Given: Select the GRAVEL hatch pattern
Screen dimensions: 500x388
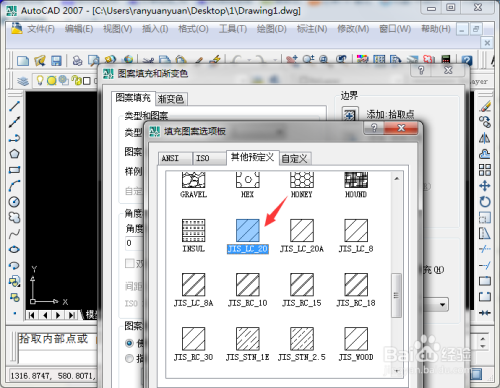Looking at the screenshot, I should [x=193, y=186].
